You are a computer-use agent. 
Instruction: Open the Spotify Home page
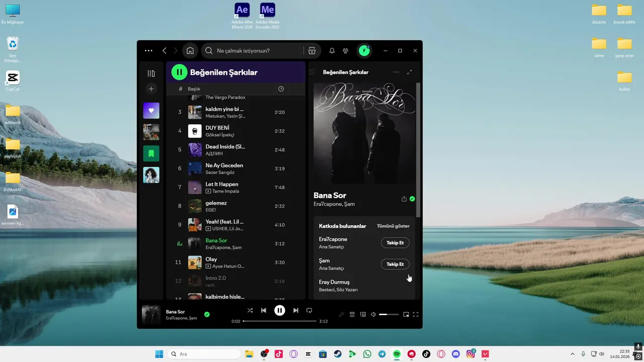pyautogui.click(x=190, y=51)
